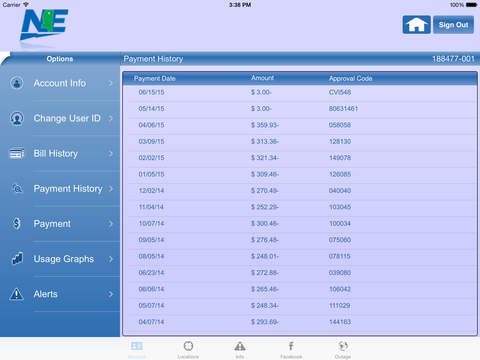
Task: Select the Change User ID icon
Action: pyautogui.click(x=17, y=118)
